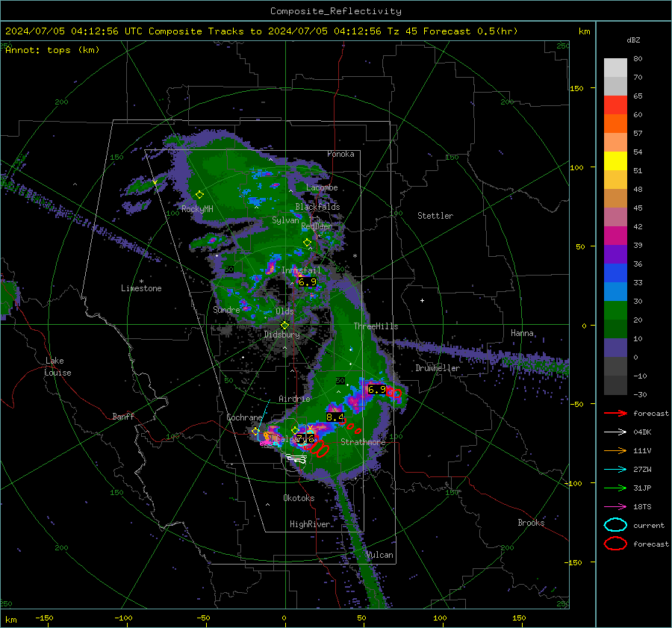Select the yellow diamond marker below Cochrane
The height and width of the screenshot is (628, 672).
coord(256,431)
